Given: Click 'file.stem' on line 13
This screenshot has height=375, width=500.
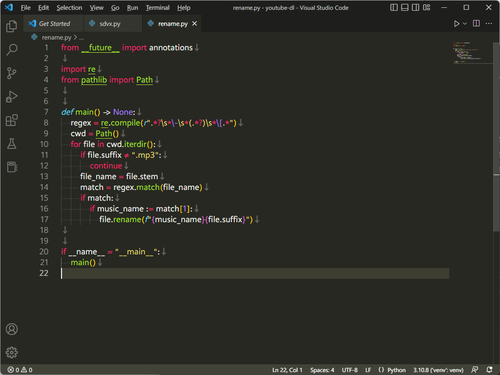Looking at the screenshot, I should (x=142, y=177).
